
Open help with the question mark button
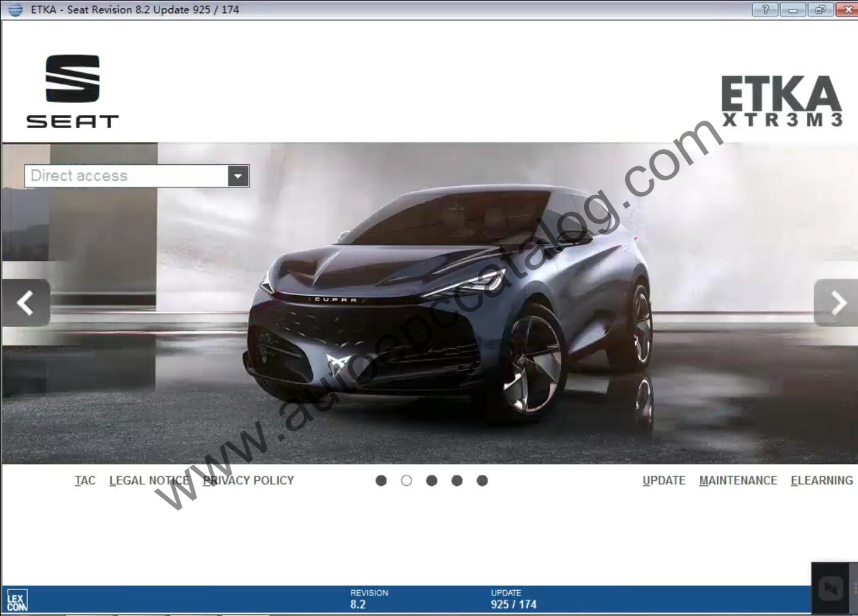coord(765,10)
